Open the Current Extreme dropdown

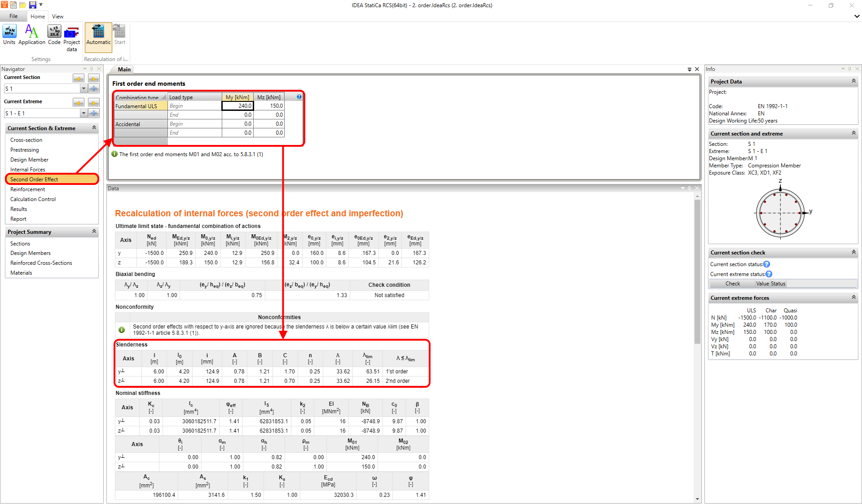pyautogui.click(x=84, y=114)
